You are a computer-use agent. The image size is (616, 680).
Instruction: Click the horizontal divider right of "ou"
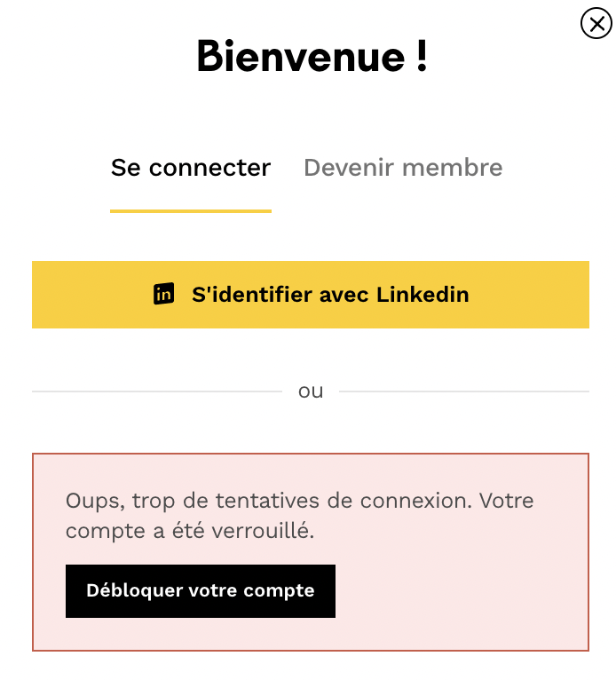click(463, 391)
